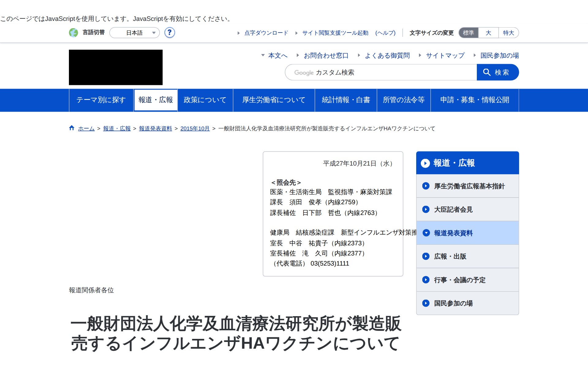The height and width of the screenshot is (368, 588).
Task: Click the magnifying glass search icon
Action: (x=487, y=72)
